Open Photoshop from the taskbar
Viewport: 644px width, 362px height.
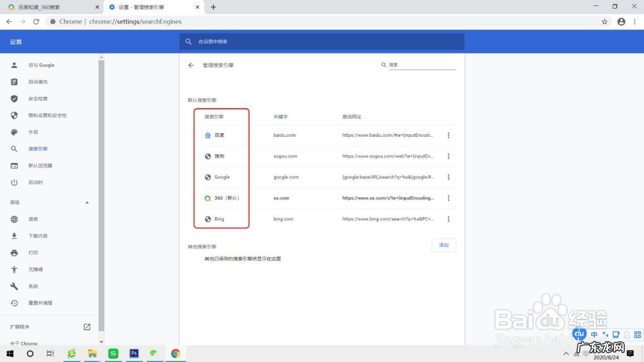[134, 353]
